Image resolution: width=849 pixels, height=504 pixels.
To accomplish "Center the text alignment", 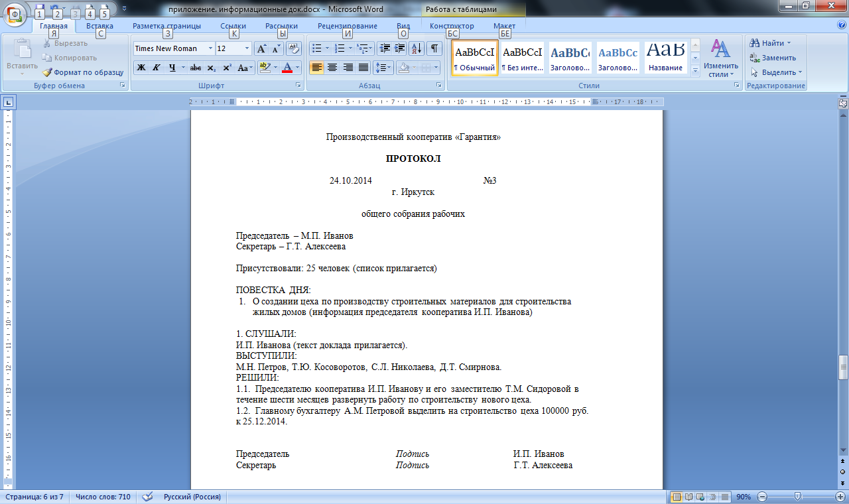I will coord(332,68).
